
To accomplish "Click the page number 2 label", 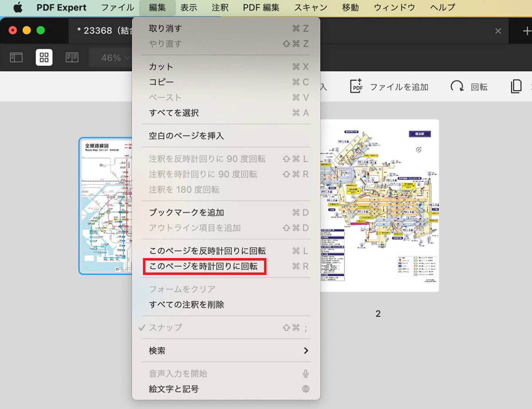I will [x=378, y=314].
